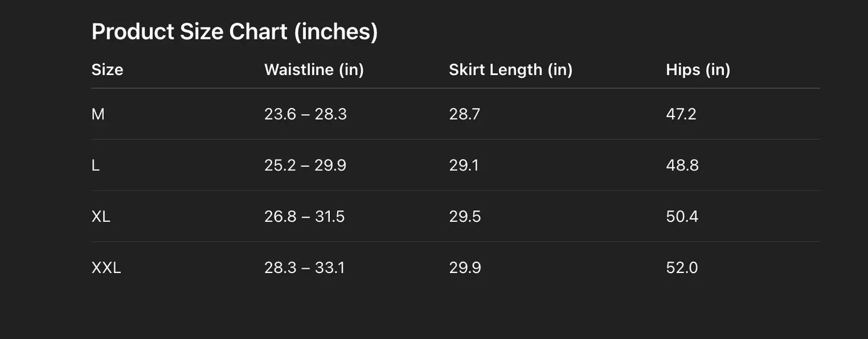Select the Hips (in) column header
The height and width of the screenshot is (339, 868).
point(698,70)
